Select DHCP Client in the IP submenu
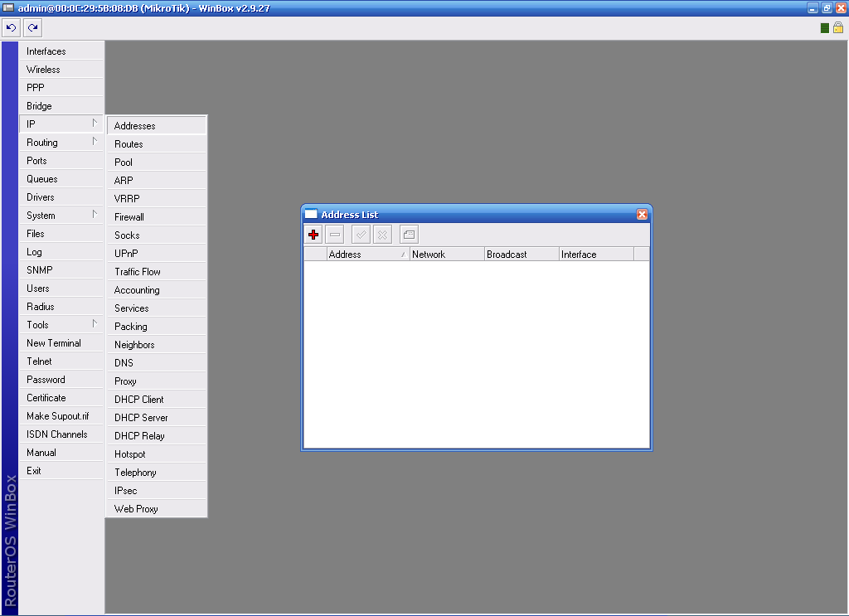The width and height of the screenshot is (849, 616). pos(157,400)
